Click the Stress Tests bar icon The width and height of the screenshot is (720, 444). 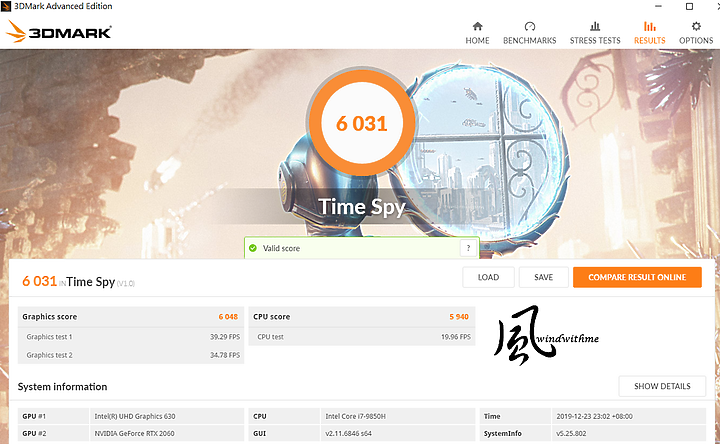click(595, 26)
